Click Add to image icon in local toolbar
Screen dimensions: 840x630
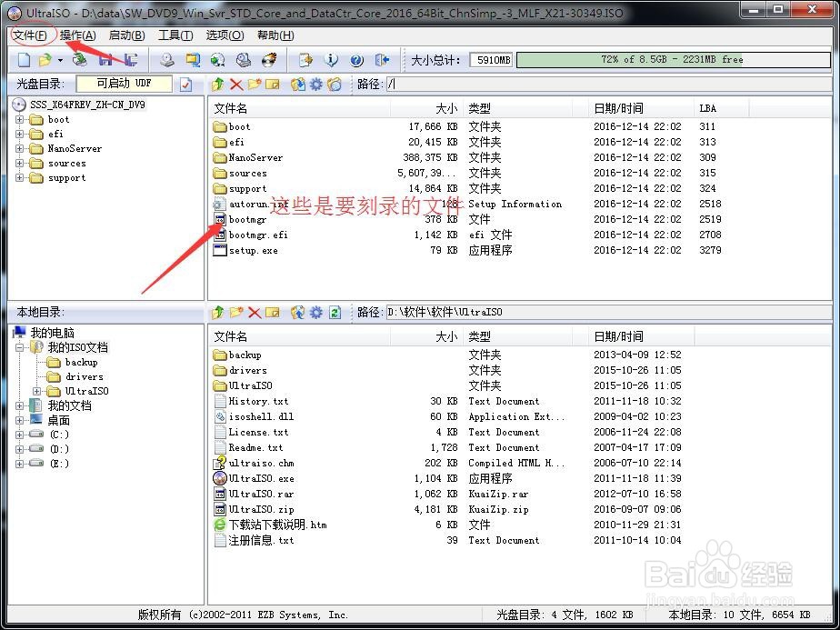coord(298,312)
